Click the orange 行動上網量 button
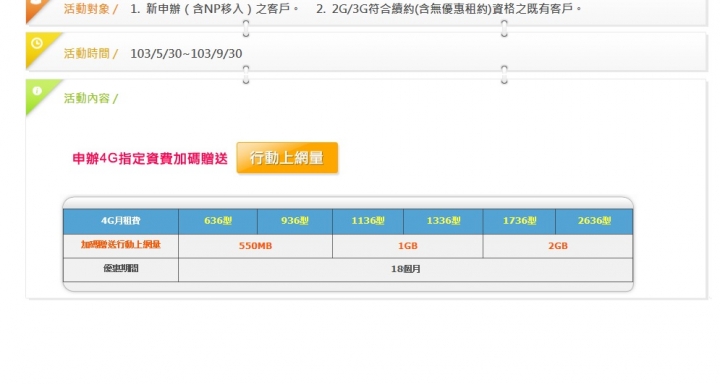The height and width of the screenshot is (384, 720). 287,158
